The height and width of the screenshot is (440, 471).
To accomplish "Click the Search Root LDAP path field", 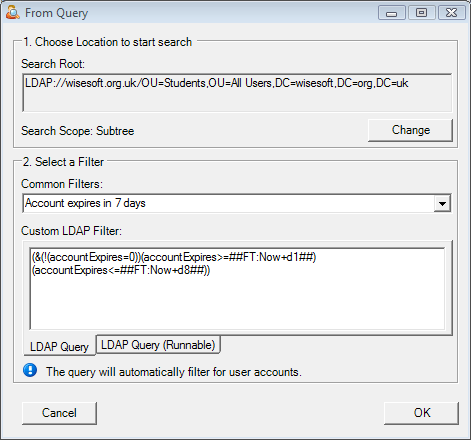I will click(x=237, y=93).
